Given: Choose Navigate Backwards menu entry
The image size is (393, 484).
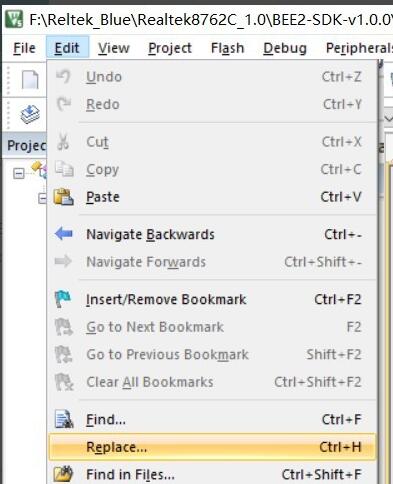Looking at the screenshot, I should click(x=212, y=234).
